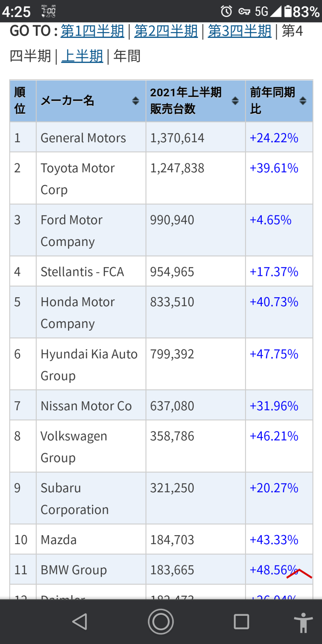The width and height of the screenshot is (322, 644).
Task: Switch to the 上半期 link
Action: (x=82, y=56)
